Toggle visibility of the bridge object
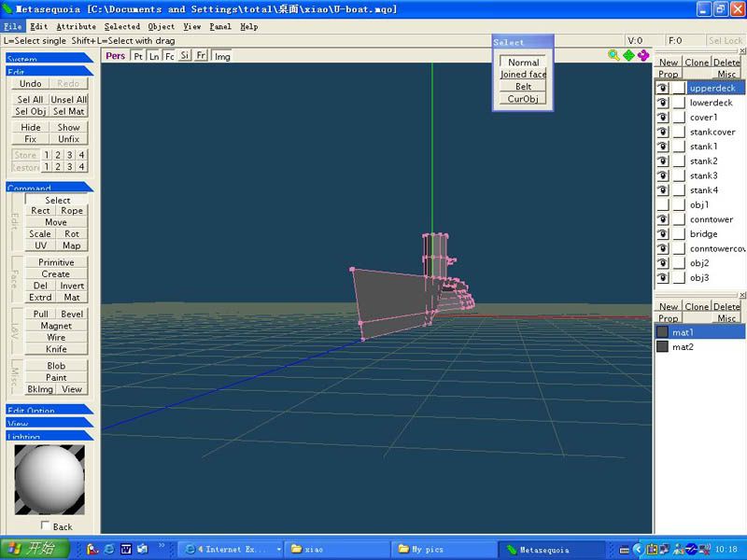The image size is (747, 560). point(662,234)
